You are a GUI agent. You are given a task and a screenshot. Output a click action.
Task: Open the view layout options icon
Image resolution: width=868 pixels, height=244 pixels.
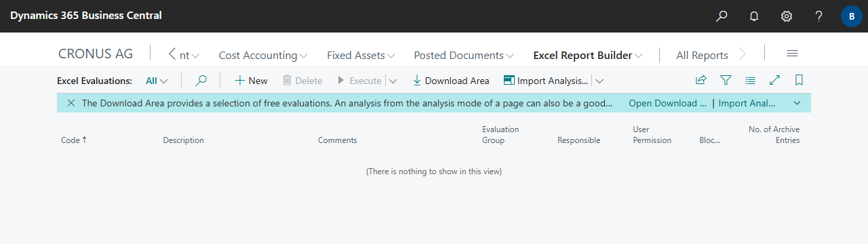(750, 80)
